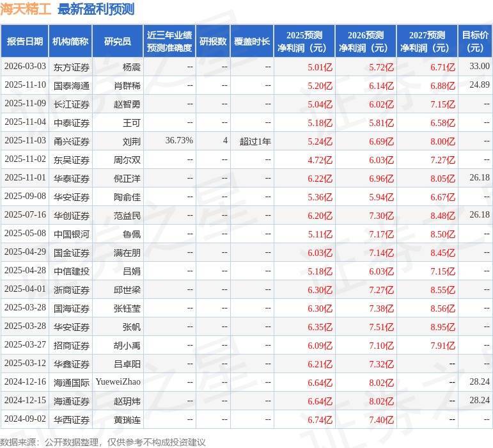The image size is (493, 448).
Task: Sort by the 报告日期 column header
Action: click(x=24, y=42)
